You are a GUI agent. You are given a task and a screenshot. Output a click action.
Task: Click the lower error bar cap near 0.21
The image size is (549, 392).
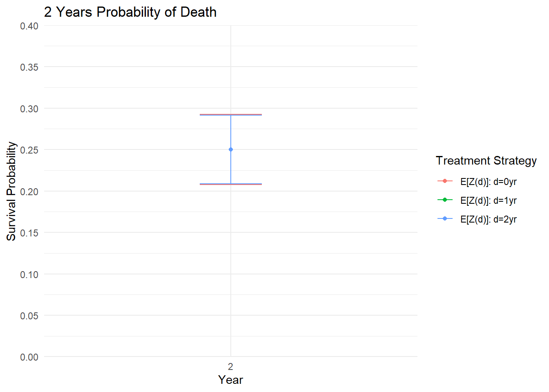click(231, 184)
